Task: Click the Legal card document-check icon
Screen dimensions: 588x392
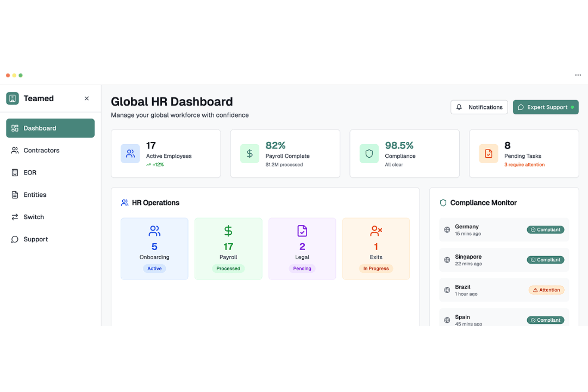Action: pyautogui.click(x=302, y=231)
